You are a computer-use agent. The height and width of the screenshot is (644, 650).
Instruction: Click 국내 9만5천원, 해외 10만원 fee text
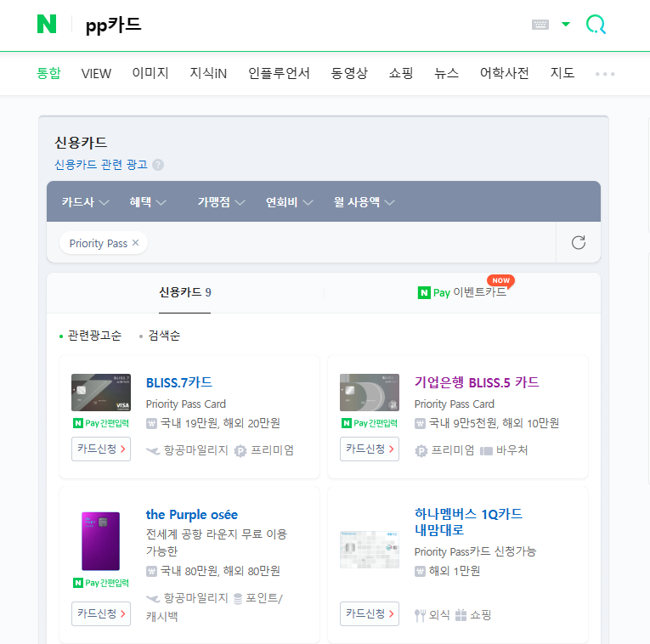coord(495,423)
